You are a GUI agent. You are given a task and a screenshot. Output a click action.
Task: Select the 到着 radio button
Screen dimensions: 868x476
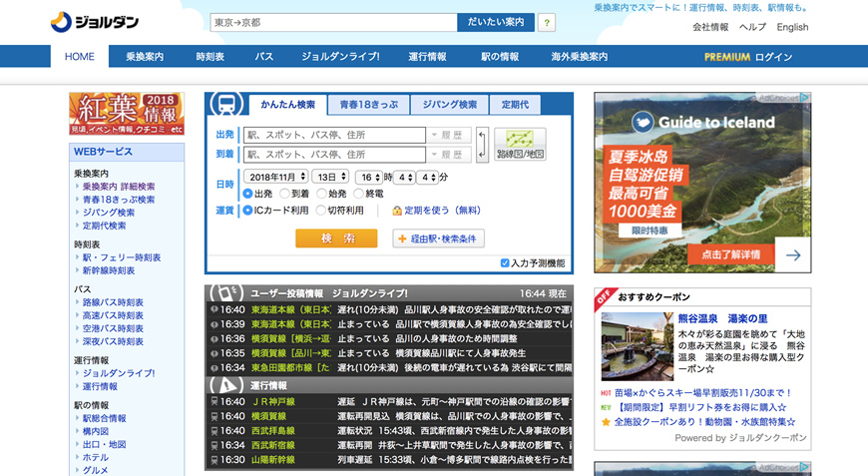[x=284, y=194]
